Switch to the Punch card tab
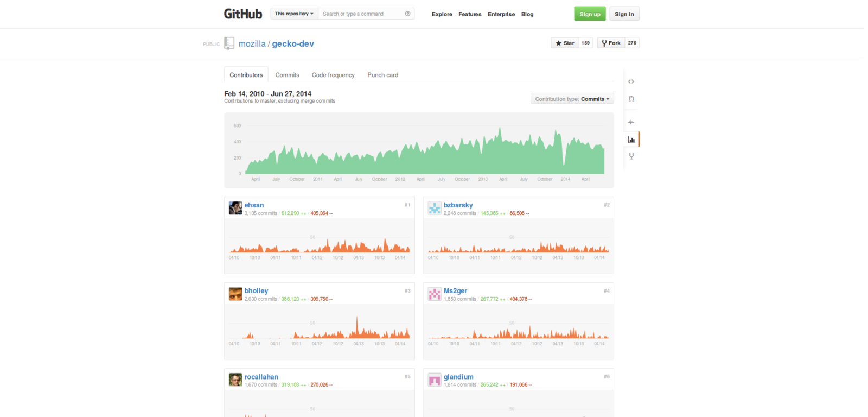868x417 pixels. click(383, 75)
